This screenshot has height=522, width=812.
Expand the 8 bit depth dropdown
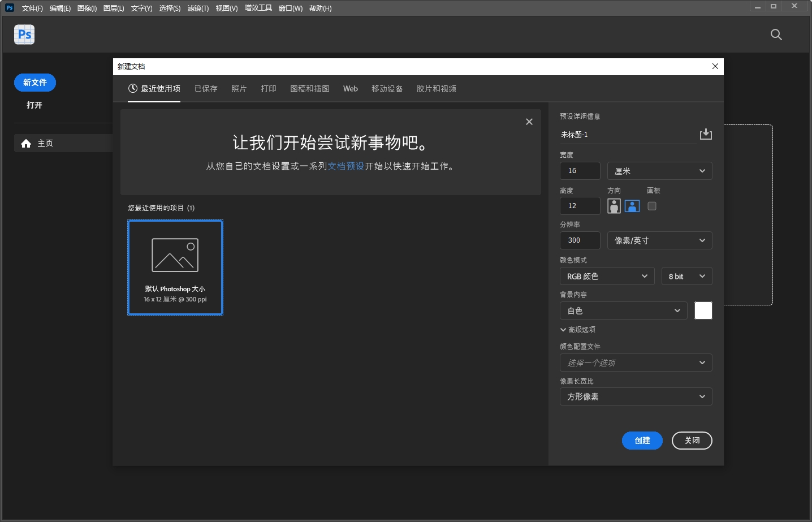pos(686,276)
